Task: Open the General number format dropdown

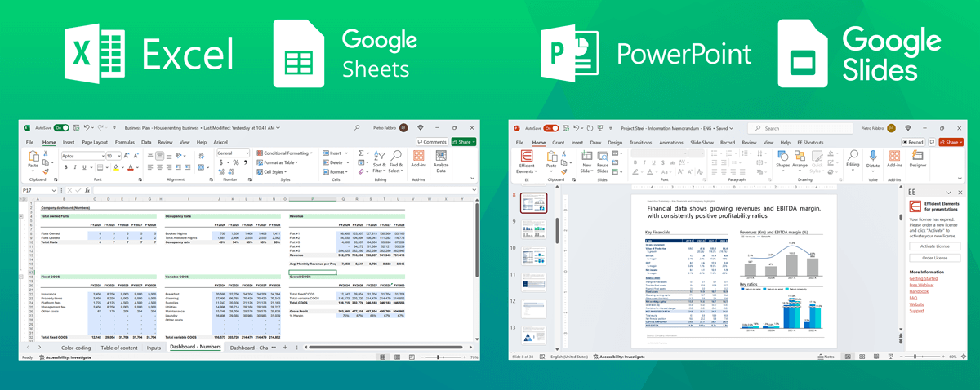Action: pyautogui.click(x=234, y=153)
